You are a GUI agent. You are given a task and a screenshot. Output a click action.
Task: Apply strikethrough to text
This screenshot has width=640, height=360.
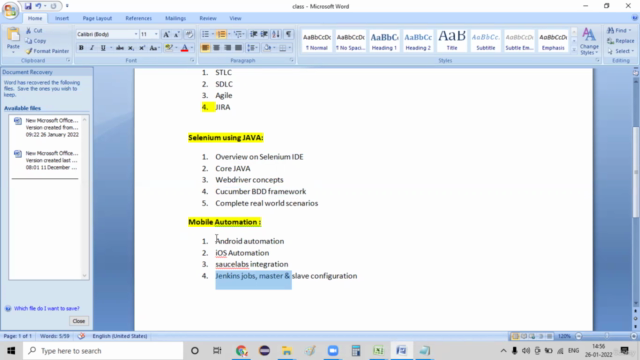pyautogui.click(x=120, y=48)
